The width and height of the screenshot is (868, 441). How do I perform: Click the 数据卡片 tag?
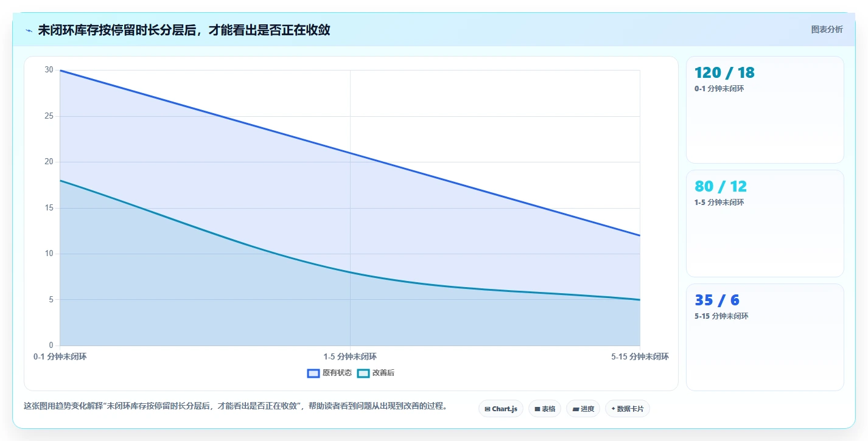coord(628,409)
